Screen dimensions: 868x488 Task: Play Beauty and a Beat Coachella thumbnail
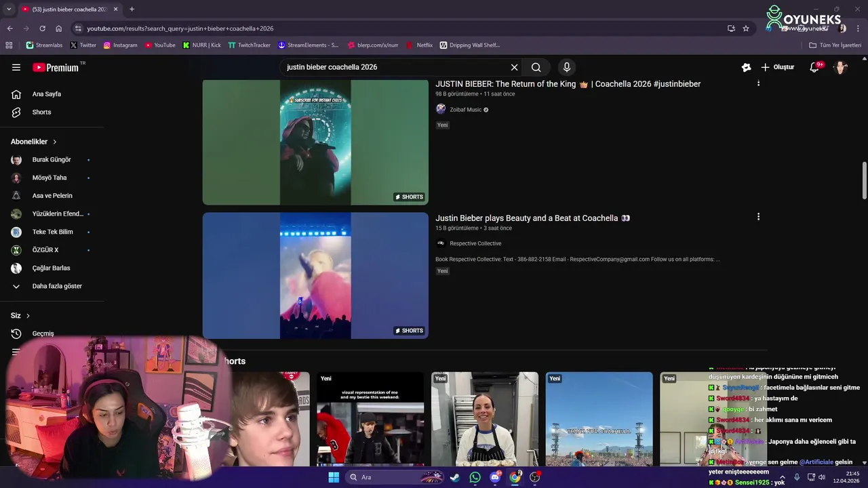tap(315, 276)
